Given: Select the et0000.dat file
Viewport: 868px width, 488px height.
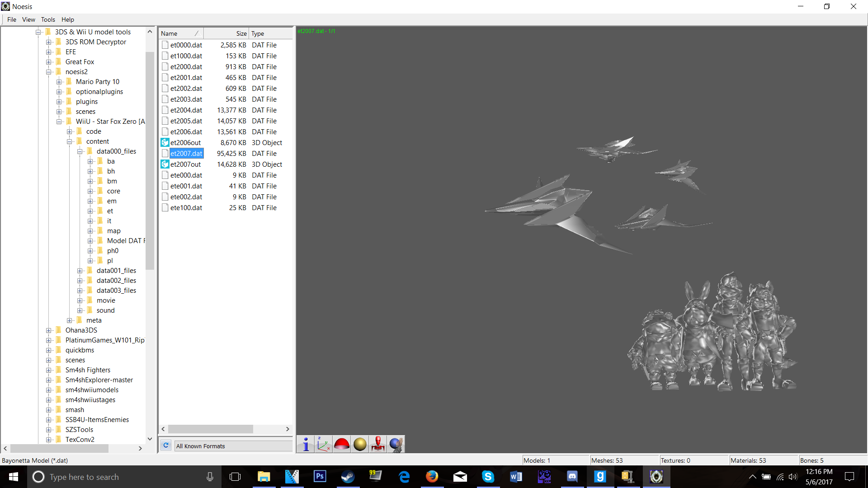Looking at the screenshot, I should [186, 45].
